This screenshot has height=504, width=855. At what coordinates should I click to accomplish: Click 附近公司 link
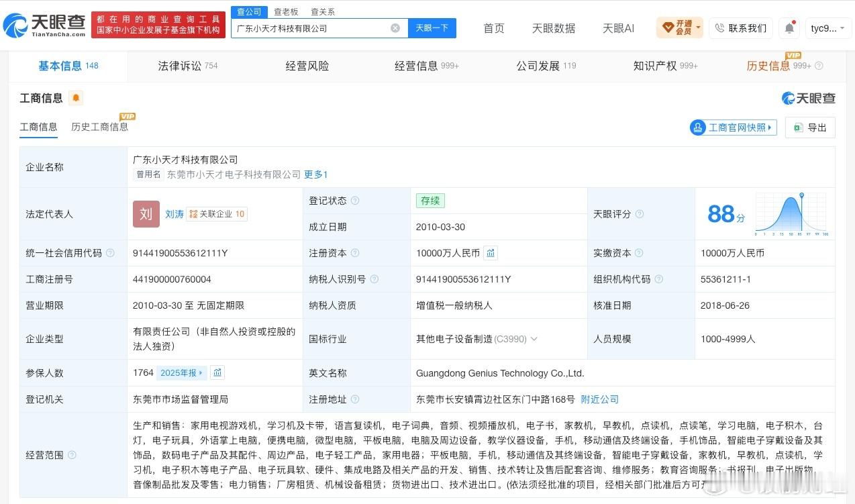click(600, 399)
